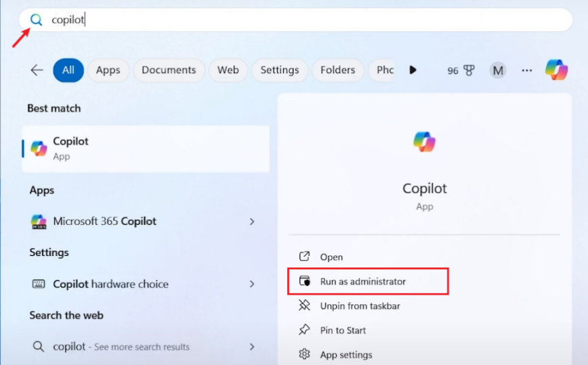This screenshot has height=365, width=588.
Task: Click the large Copilot logo in preview pane
Action: coord(425,142)
